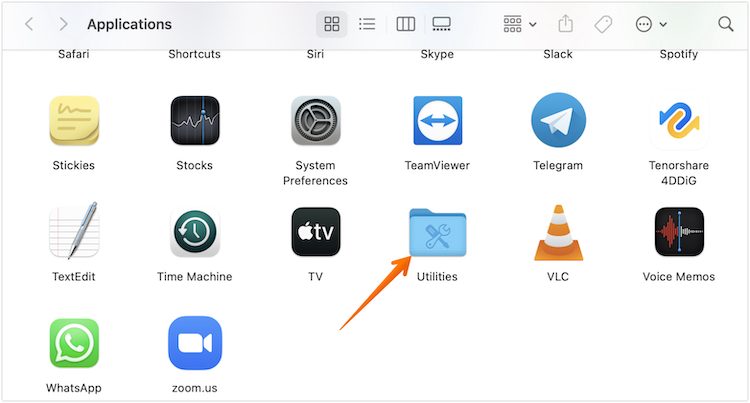The height and width of the screenshot is (403, 750).
Task: Switch to gallery view
Action: click(441, 24)
